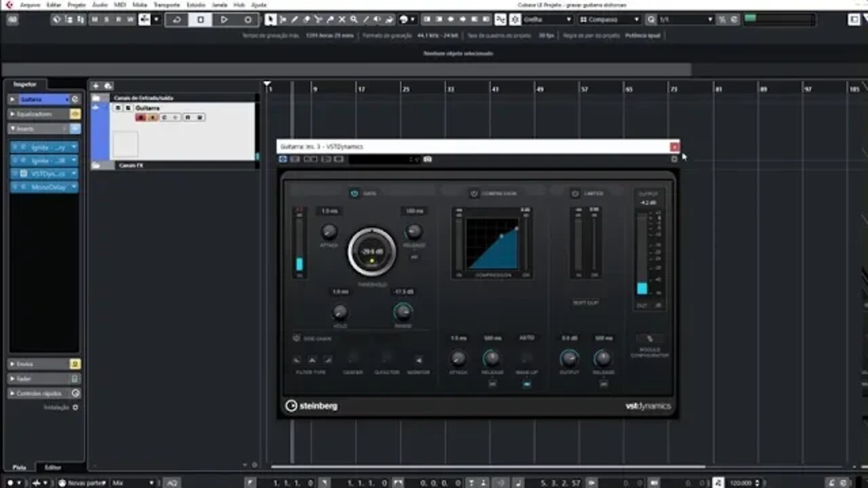
Task: Click the Stop transport button
Action: pyautogui.click(x=201, y=20)
